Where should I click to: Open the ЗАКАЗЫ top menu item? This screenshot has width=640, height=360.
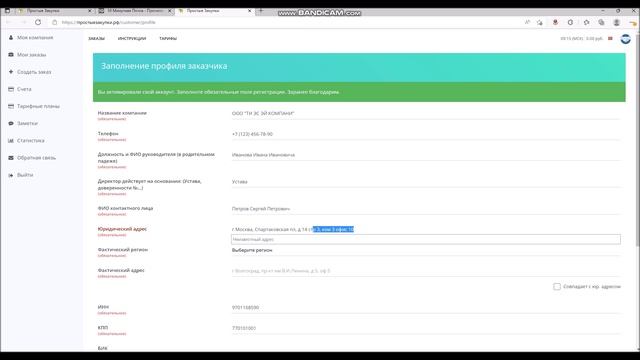click(96, 38)
